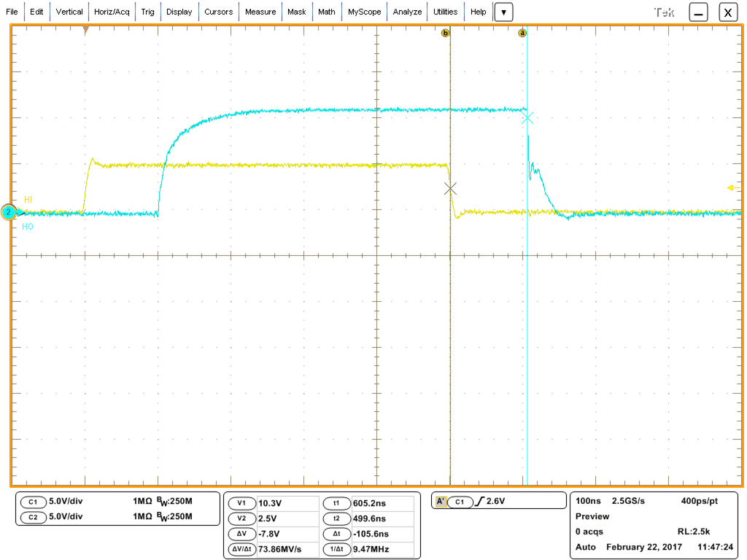The image size is (747, 560).
Task: Open the Cursors menu
Action: point(218,12)
